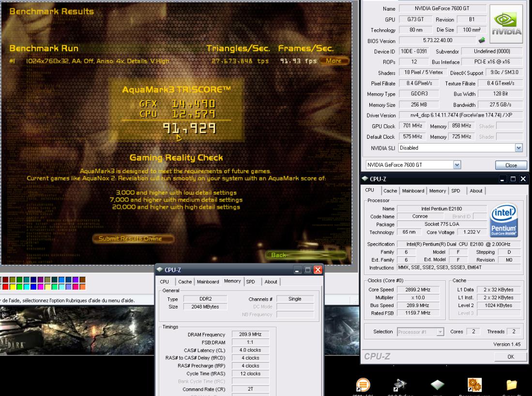The image size is (532, 396).
Task: Minimize the CPU-Z Memory window
Action: 298,270
